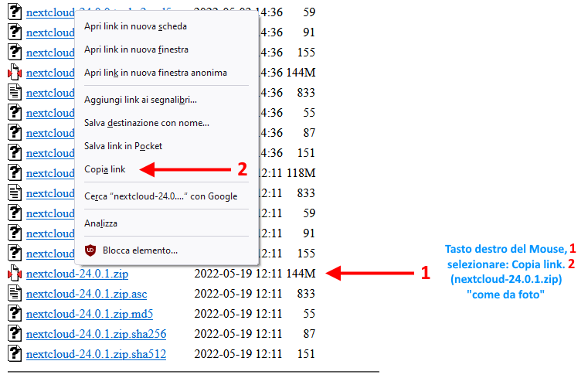
Task: Search with 'Cerca "nextcloud-24.0...." con Google'
Action: coord(161,196)
